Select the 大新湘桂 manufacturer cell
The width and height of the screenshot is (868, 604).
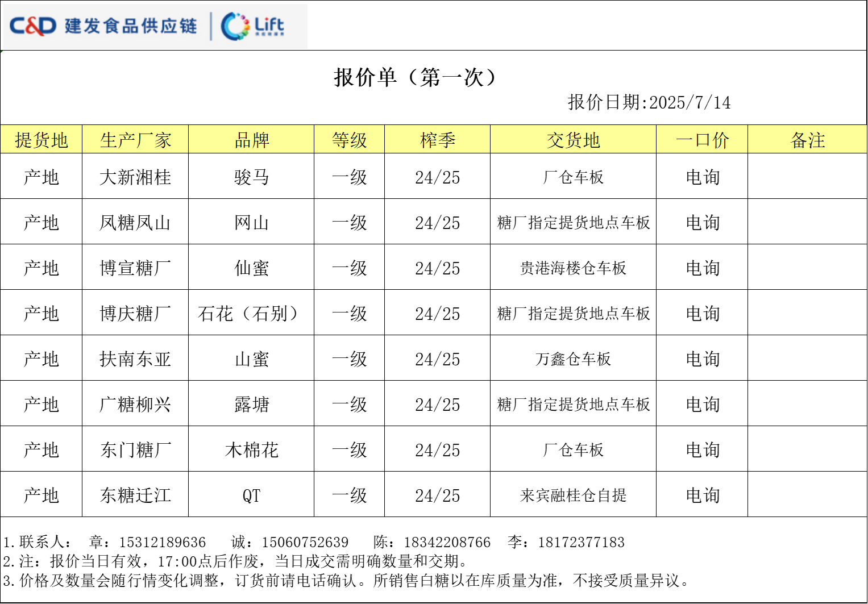[135, 177]
